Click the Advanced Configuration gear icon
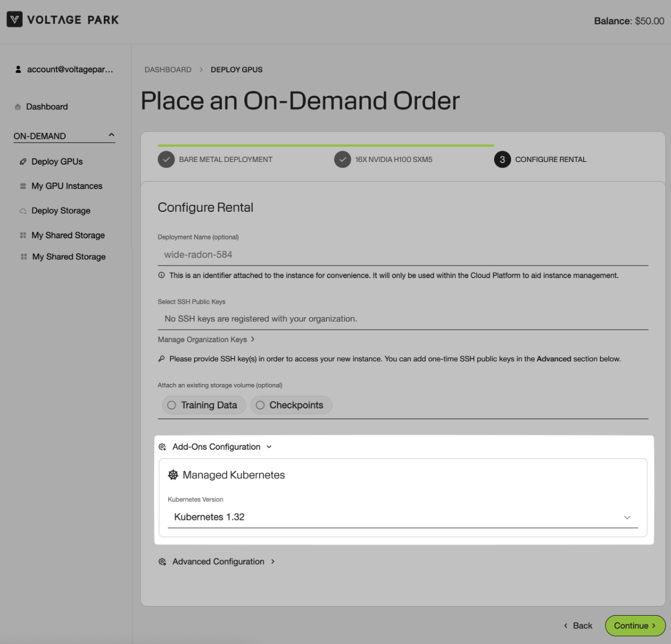Viewport: 671px width, 644px height. pos(162,562)
